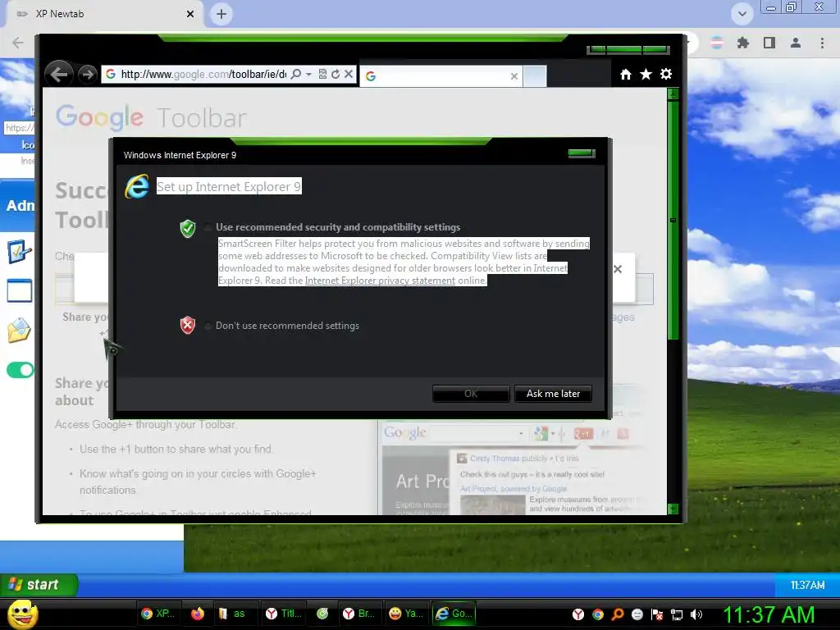Image resolution: width=840 pixels, height=630 pixels.
Task: Click the checklist pencil icon on left panel
Action: [x=20, y=251]
